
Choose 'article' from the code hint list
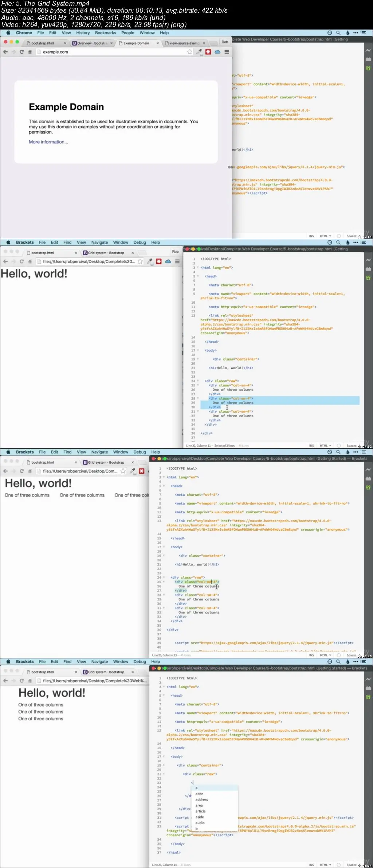tap(200, 811)
